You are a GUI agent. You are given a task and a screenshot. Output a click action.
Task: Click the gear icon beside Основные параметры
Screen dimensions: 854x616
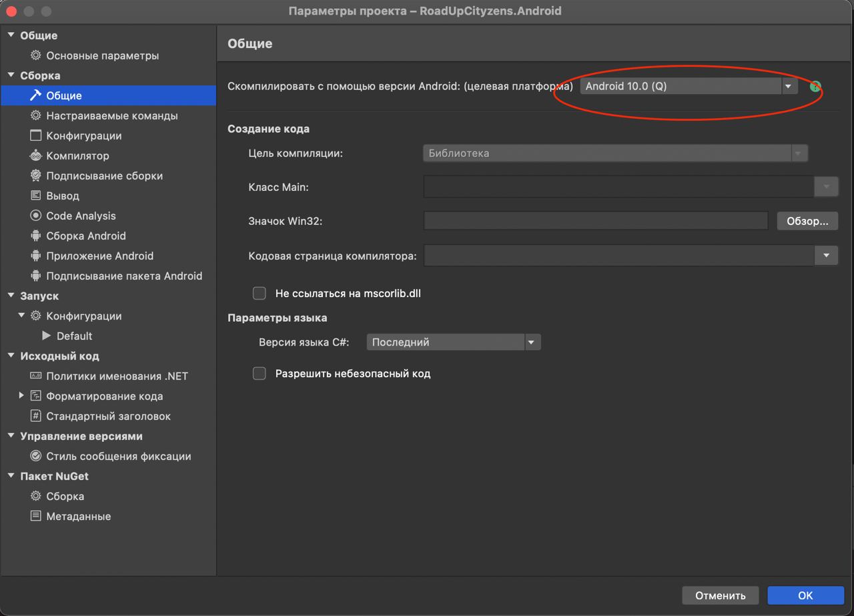[36, 55]
